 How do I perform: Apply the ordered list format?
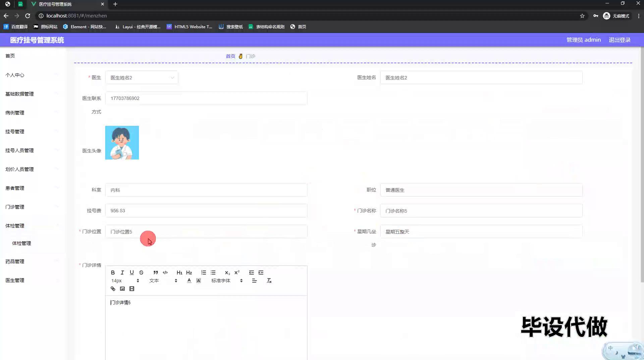click(x=204, y=272)
